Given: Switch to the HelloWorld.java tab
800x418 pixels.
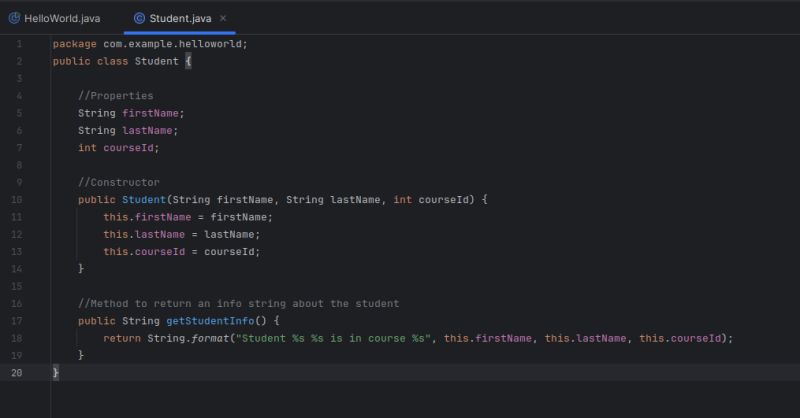Looking at the screenshot, I should point(55,18).
